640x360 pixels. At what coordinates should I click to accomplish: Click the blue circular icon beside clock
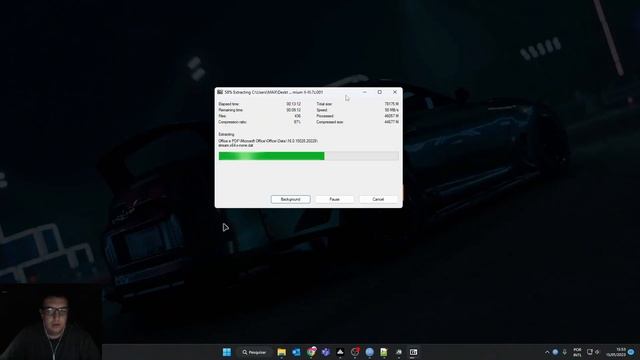click(x=631, y=352)
